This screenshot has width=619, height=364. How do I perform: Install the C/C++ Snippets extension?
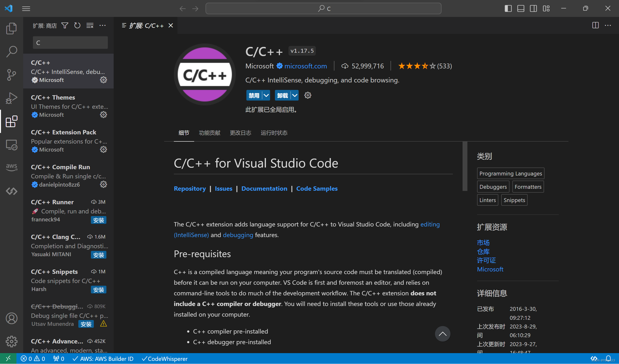tap(98, 290)
